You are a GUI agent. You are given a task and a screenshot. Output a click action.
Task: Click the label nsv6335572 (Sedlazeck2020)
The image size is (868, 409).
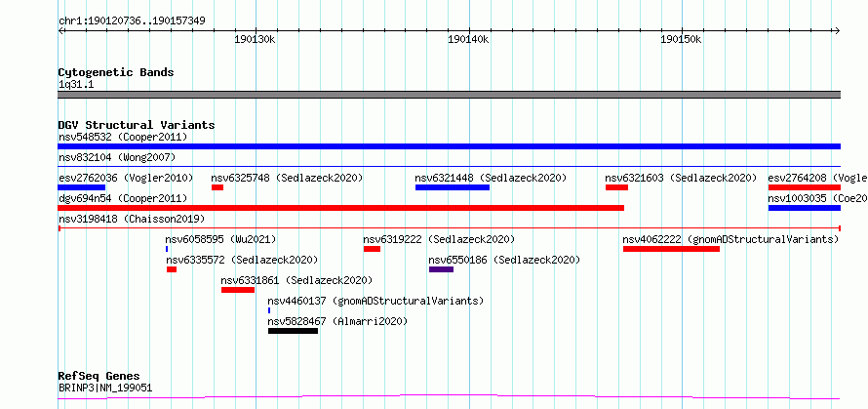[243, 260]
